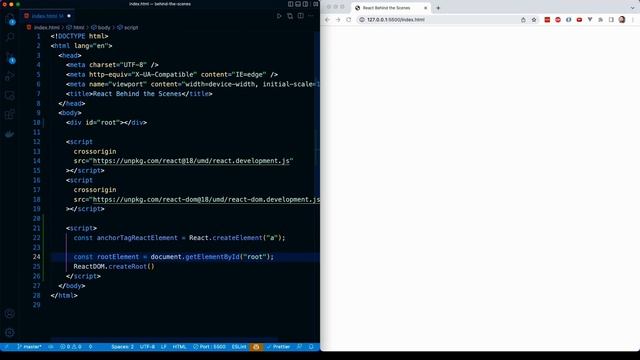
Task: Click the red round blocker extension icon
Action: tap(558, 20)
